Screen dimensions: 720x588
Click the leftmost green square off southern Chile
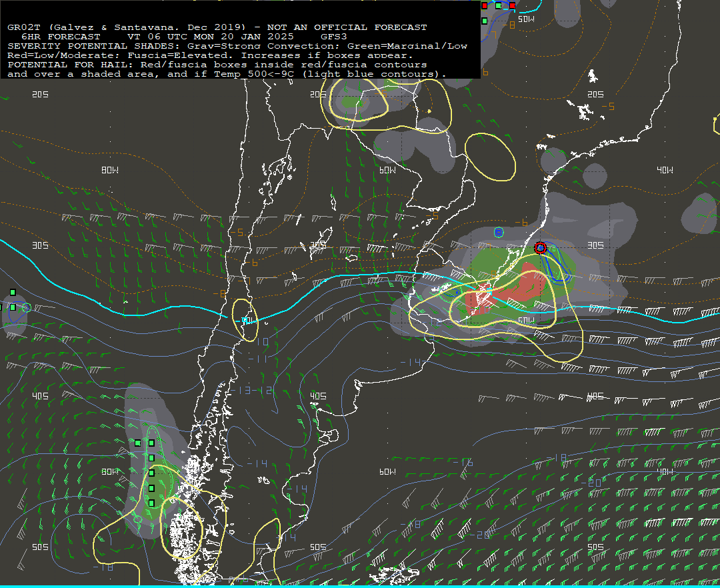(x=138, y=443)
